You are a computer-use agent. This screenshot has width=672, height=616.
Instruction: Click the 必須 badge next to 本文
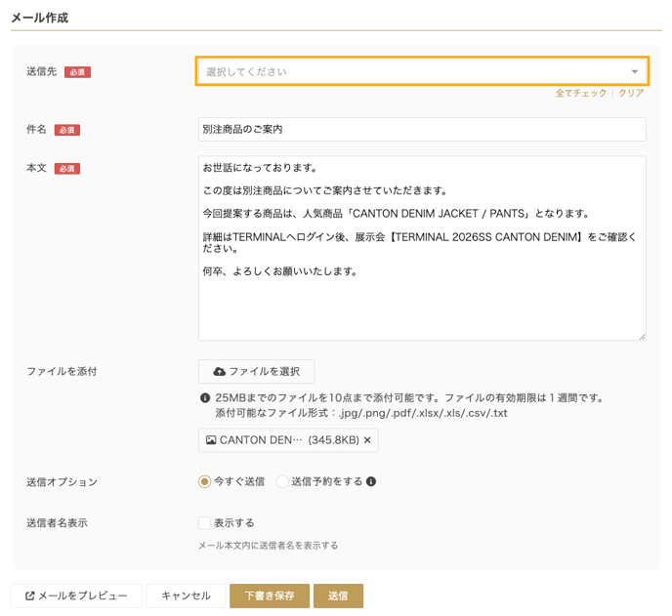pyautogui.click(x=67, y=168)
